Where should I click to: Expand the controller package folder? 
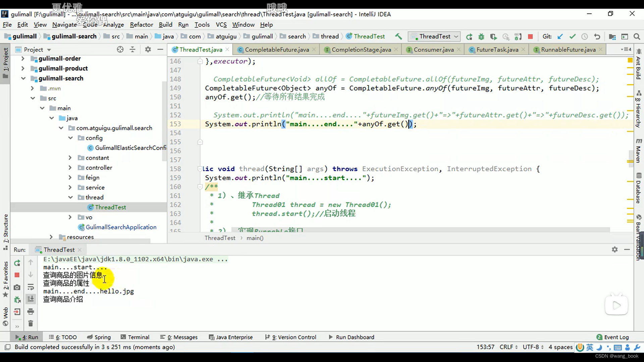click(70, 168)
